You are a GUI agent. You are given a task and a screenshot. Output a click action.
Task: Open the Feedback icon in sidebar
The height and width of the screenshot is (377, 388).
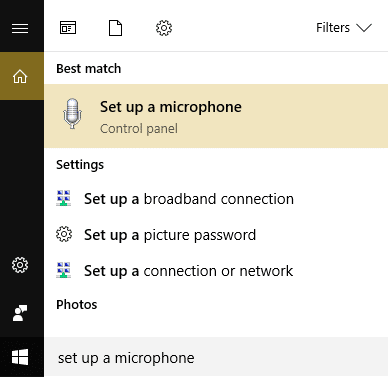(x=20, y=313)
